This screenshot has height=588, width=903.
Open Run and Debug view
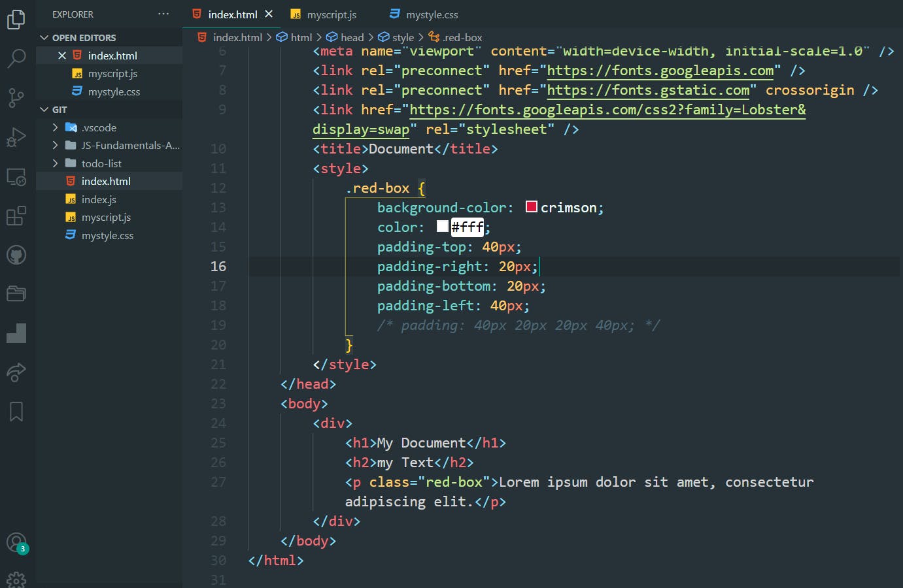tap(16, 137)
